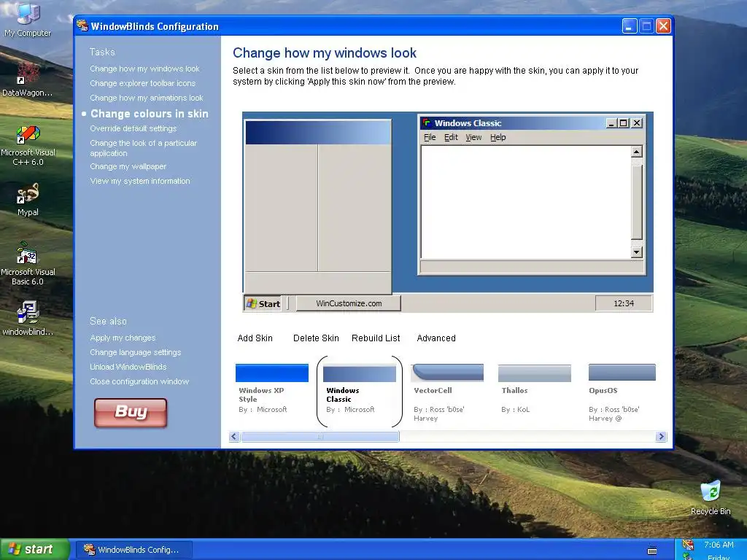Click Apply my changes link
The width and height of the screenshot is (747, 560).
123,338
